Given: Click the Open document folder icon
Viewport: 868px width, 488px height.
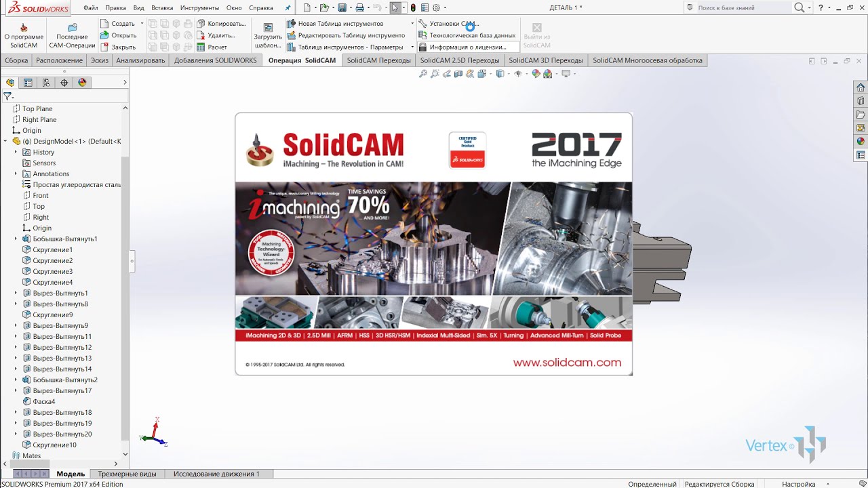Looking at the screenshot, I should [324, 7].
